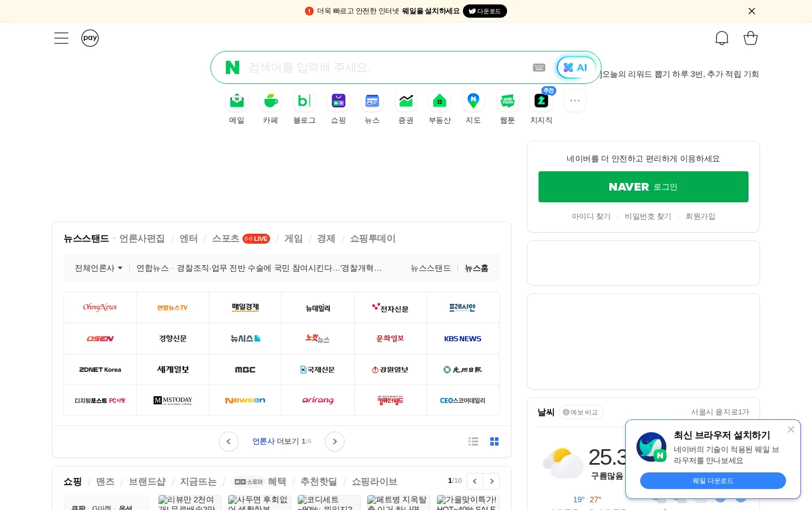Switch to the 언론사편집 tab
This screenshot has height=510, width=812.
click(142, 239)
